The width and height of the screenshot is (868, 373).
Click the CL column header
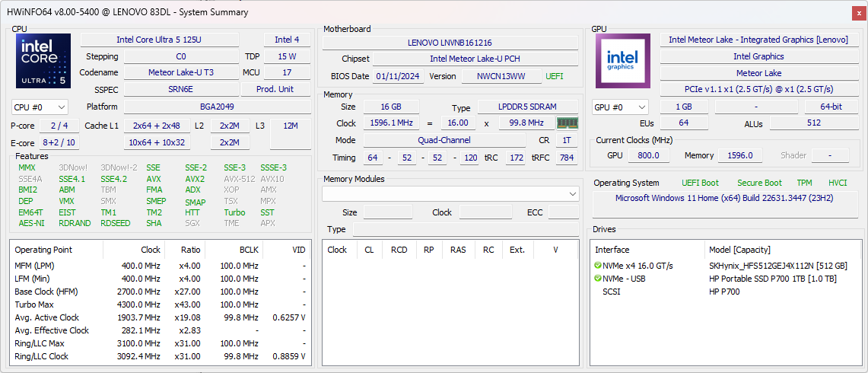click(369, 250)
